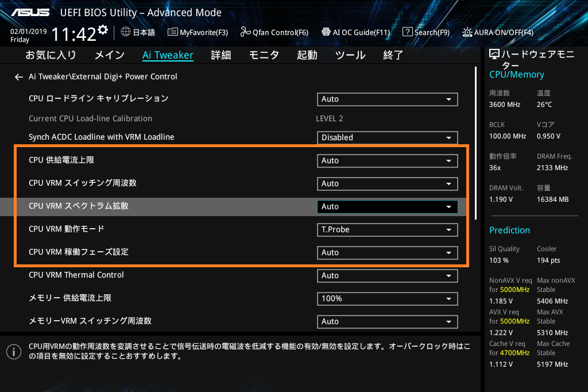This screenshot has height=392, width=588.
Task: Click the Prediction heading
Action: click(x=509, y=230)
